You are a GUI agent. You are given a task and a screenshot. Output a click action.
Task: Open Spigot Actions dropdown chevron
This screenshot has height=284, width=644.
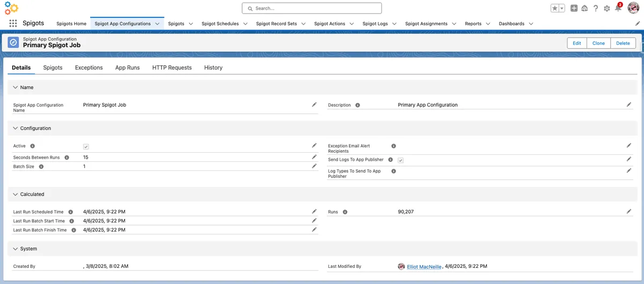(352, 24)
